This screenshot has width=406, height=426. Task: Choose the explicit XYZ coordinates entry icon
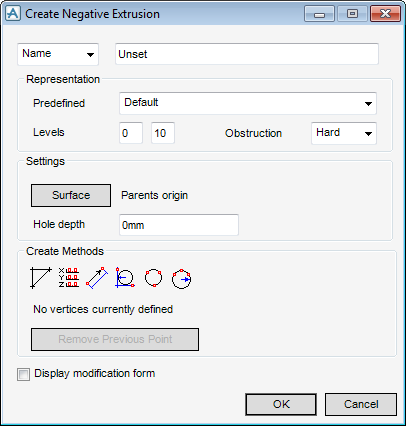(69, 278)
